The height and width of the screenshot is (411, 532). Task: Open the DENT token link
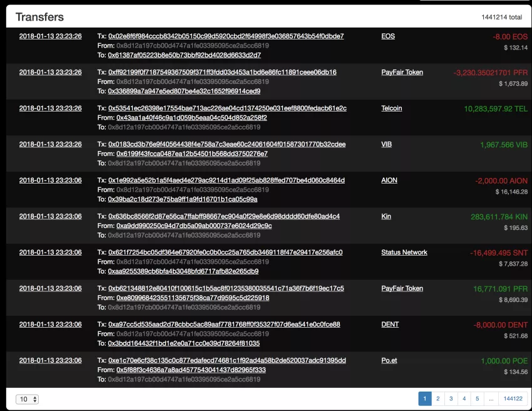tap(390, 324)
